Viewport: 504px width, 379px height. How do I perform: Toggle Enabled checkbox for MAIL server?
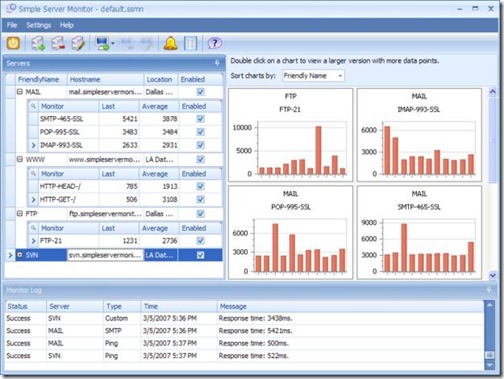coord(200,92)
